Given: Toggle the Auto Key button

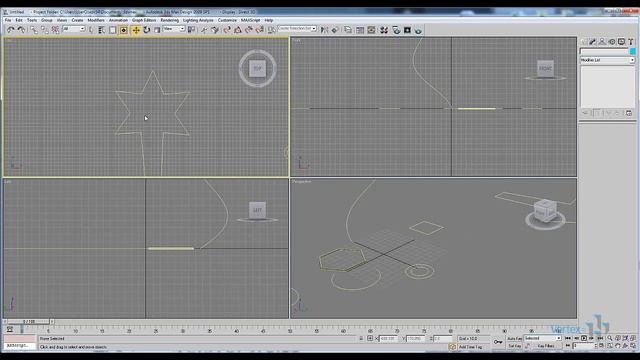Looking at the screenshot, I should point(514,338).
